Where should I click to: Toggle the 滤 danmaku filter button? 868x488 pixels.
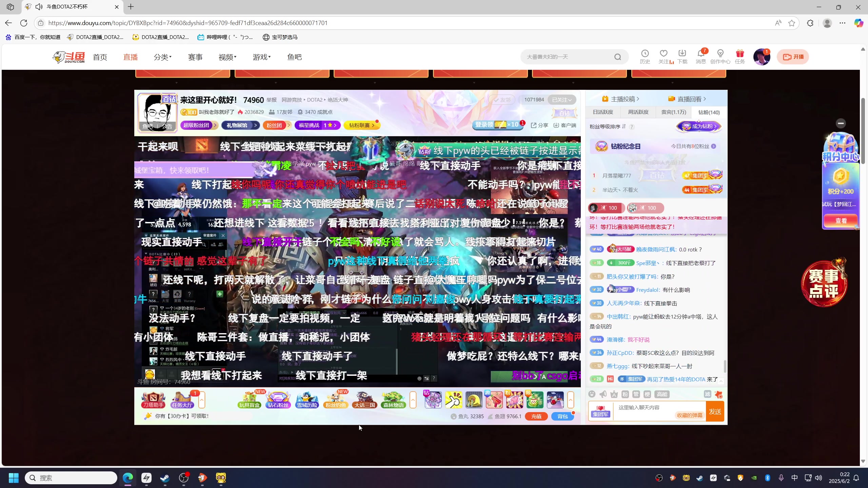click(708, 394)
